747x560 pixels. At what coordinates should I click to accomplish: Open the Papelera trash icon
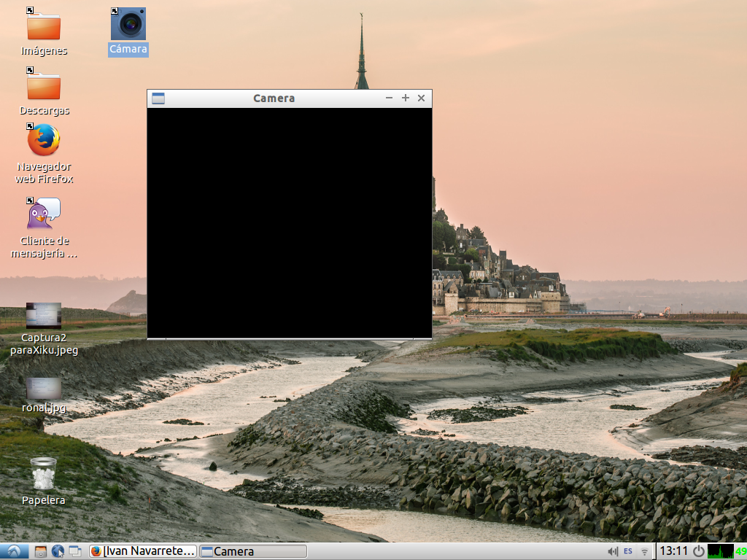43,473
